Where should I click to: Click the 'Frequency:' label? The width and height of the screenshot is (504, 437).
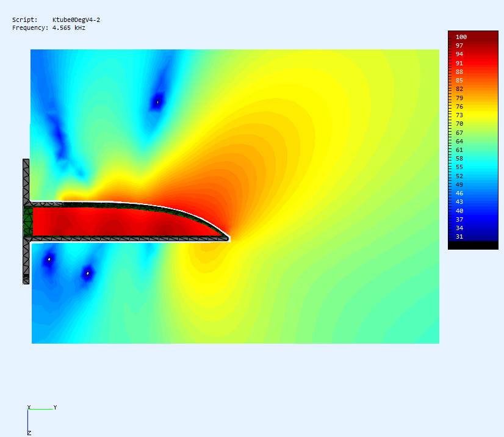31,28
